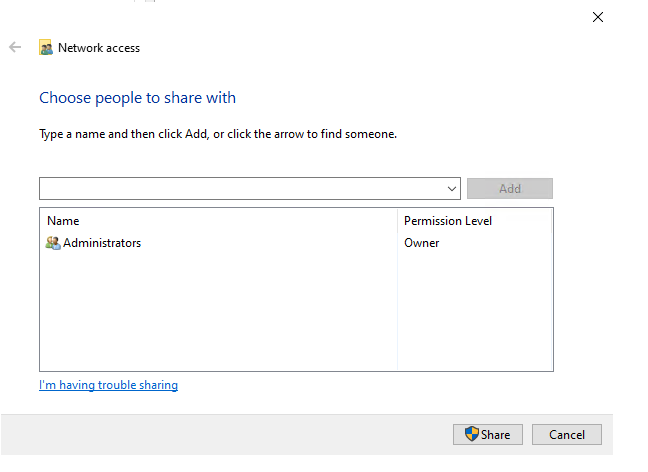Screen dimensions: 648x472
Task: Open "I'm having trouble sharing" link
Action: (108, 385)
